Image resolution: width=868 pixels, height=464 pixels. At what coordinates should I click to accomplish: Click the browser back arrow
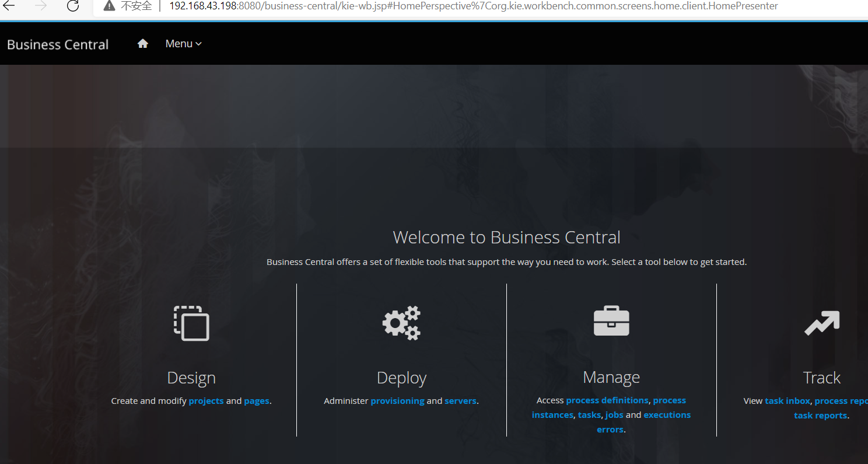[x=8, y=6]
